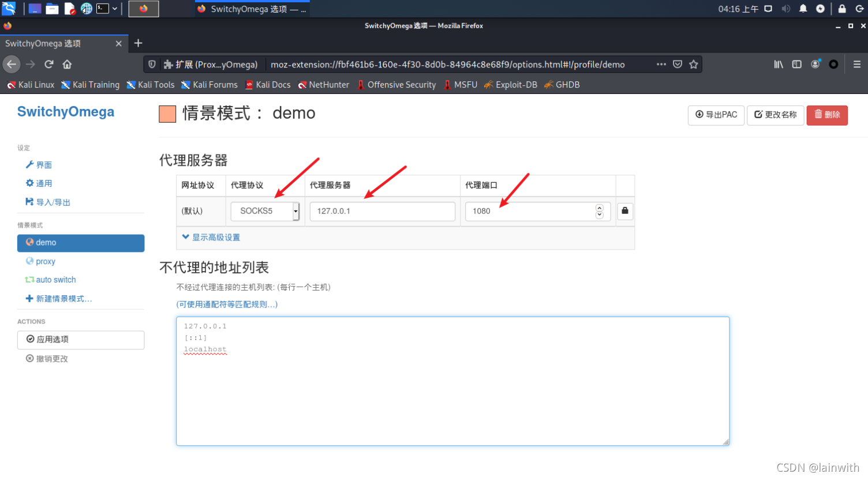Open the Kali Training bookmark
The image size is (868, 478).
[91, 85]
